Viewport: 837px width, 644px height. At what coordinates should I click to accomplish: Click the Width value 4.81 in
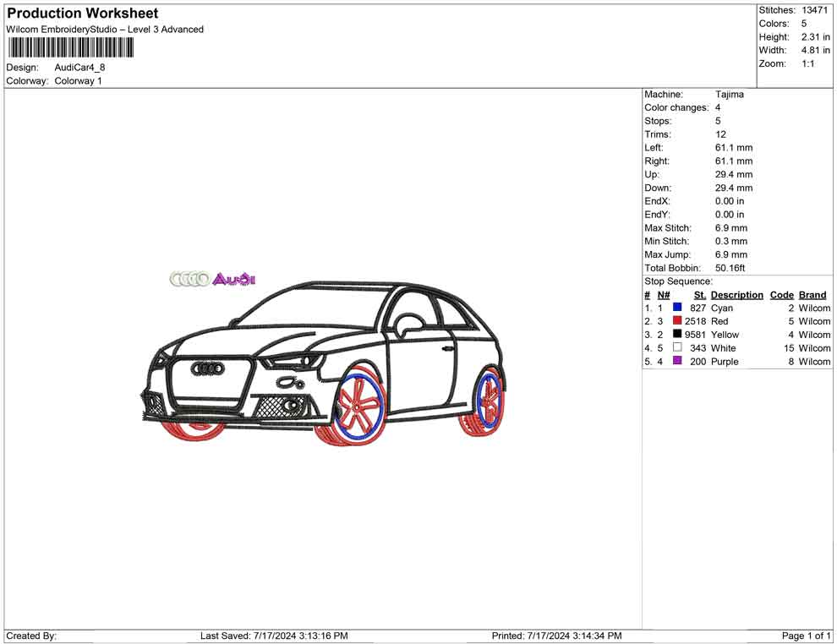coord(815,50)
